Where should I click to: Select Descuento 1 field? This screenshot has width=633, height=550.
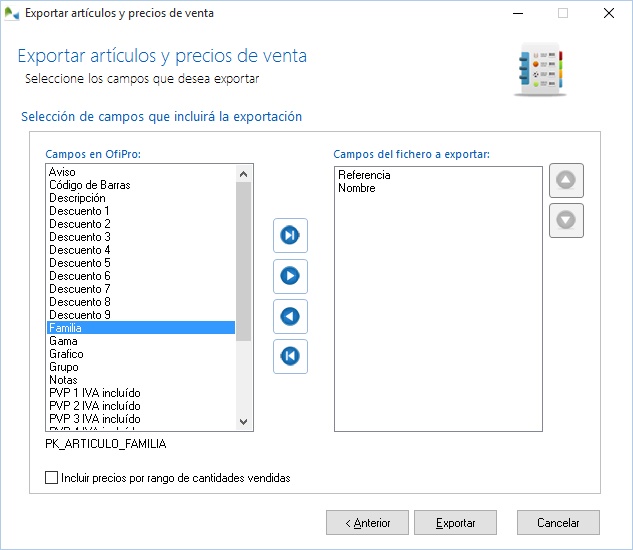(x=141, y=211)
